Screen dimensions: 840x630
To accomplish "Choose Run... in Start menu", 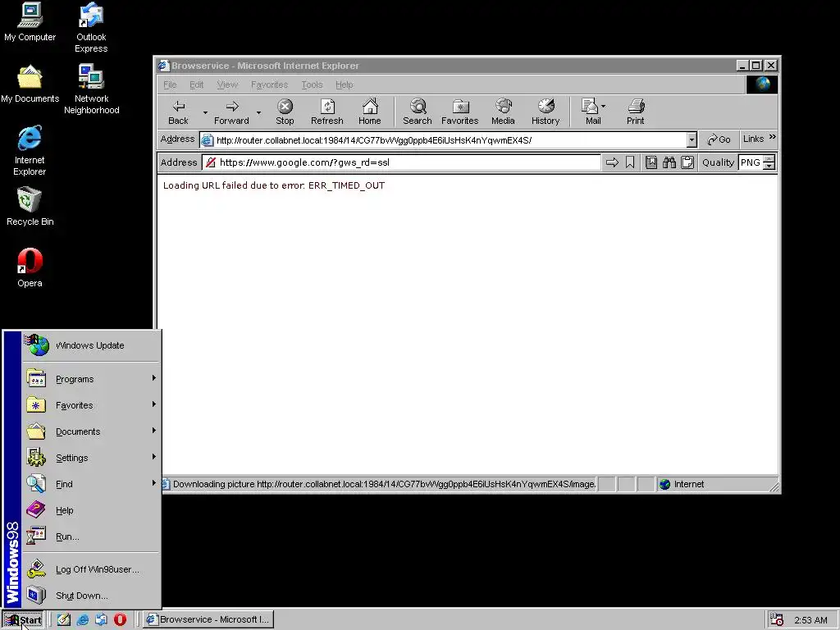I will coord(91,536).
